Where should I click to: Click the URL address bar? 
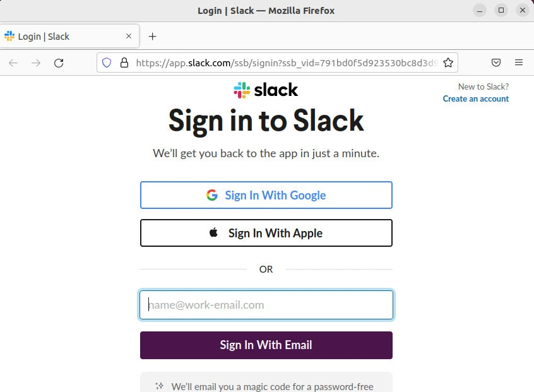[284, 62]
